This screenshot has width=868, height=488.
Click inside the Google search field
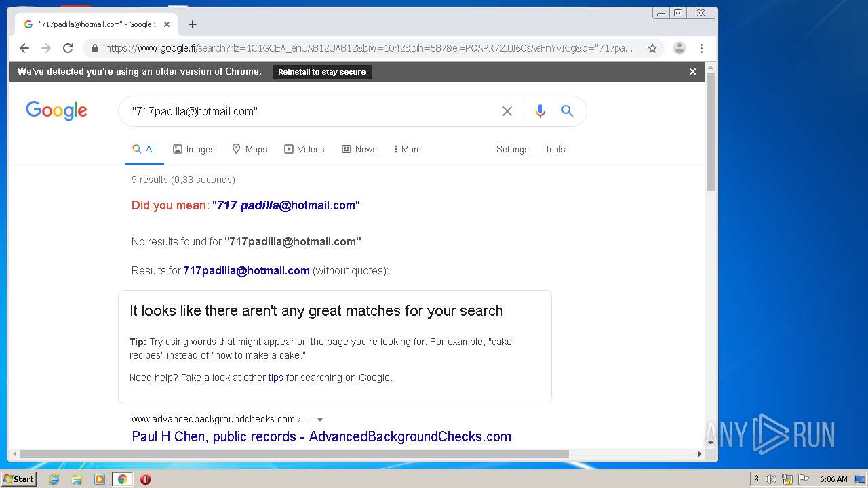click(x=312, y=111)
